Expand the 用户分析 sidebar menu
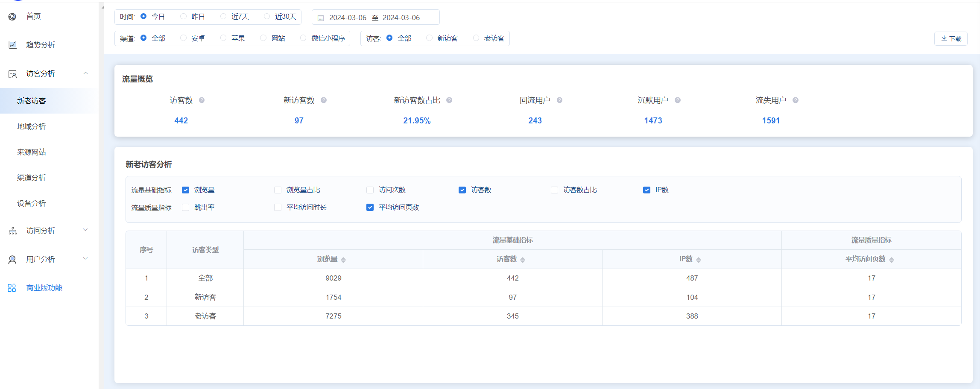The image size is (980, 389). (85, 259)
